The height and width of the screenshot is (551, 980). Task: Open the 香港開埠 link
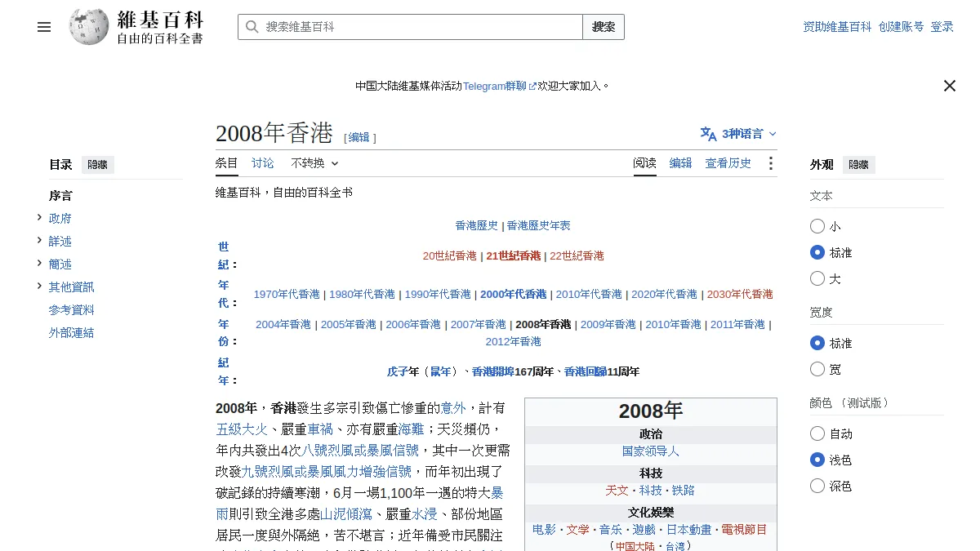click(x=493, y=372)
